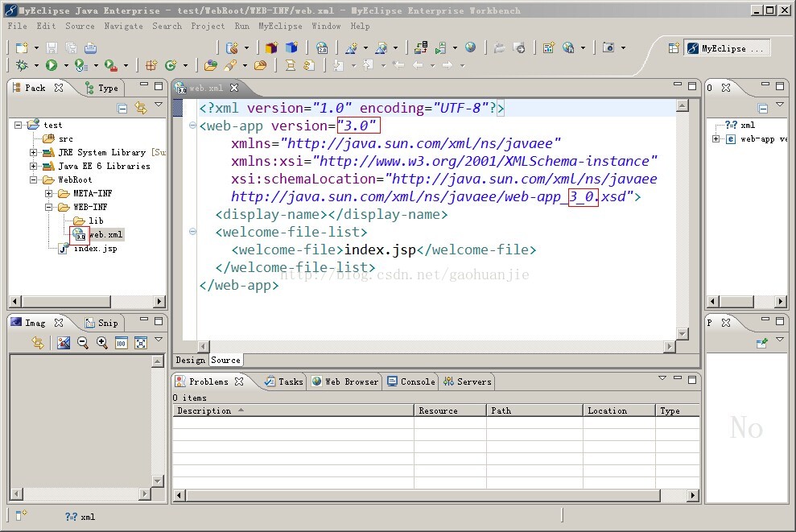Open Package Explorer view menu triangle
This screenshot has width=796, height=532.
[159, 104]
